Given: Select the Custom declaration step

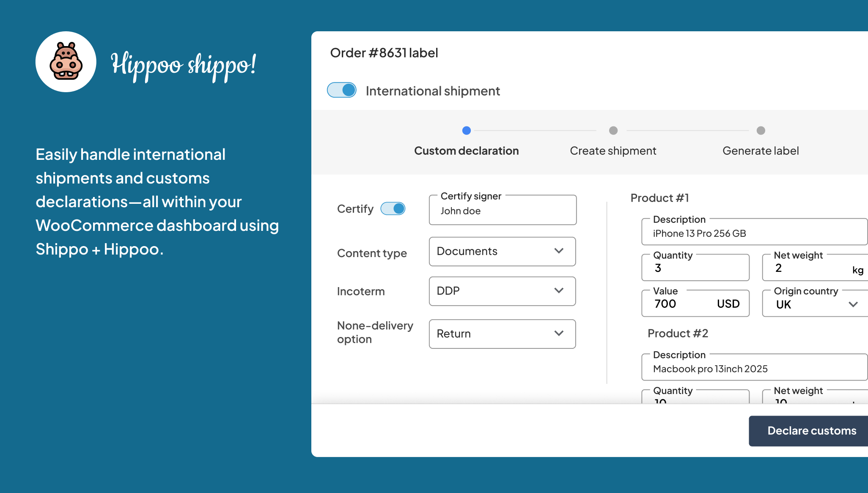Looking at the screenshot, I should tap(467, 151).
